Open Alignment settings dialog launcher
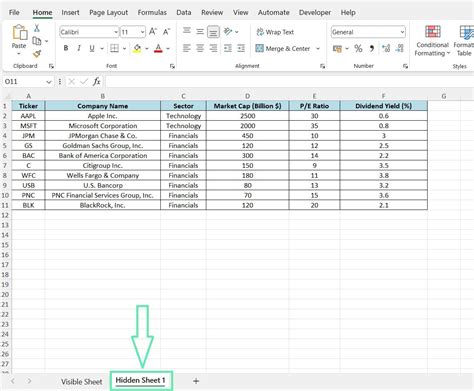Viewport: 474px width, 391px height. 322,66
